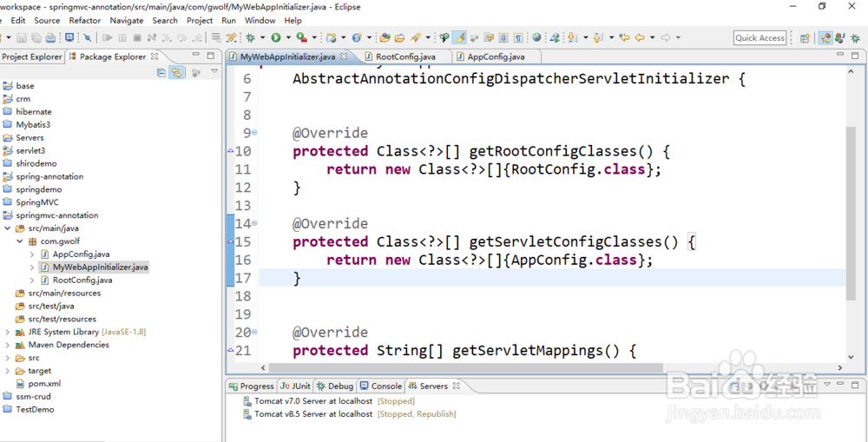Image resolution: width=868 pixels, height=442 pixels.
Task: Expand the AppConfig.java tree node
Action: (31, 254)
